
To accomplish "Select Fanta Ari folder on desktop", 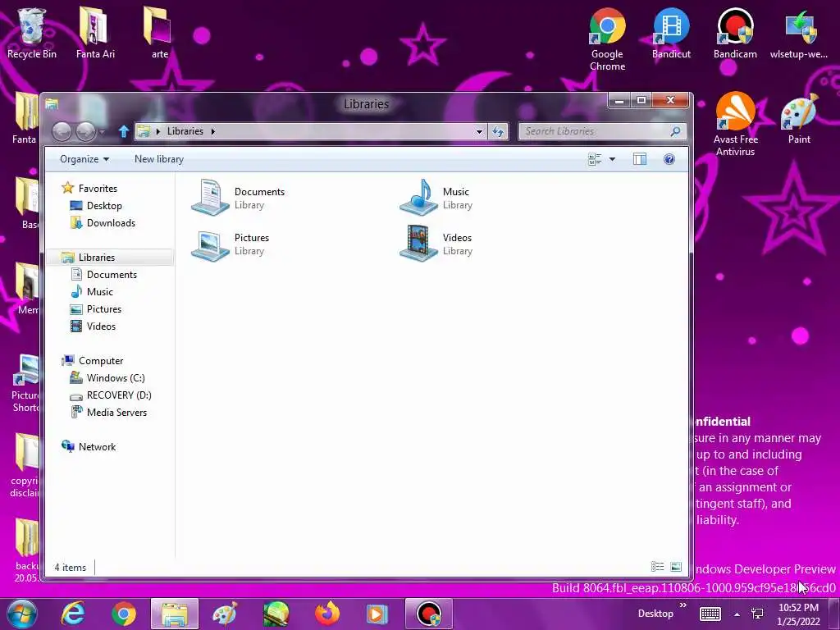I will (x=95, y=33).
